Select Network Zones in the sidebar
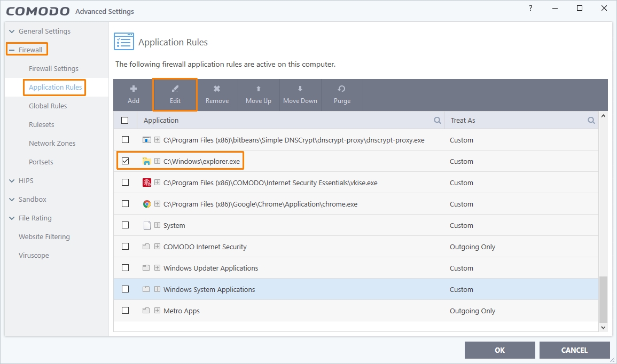 52,144
